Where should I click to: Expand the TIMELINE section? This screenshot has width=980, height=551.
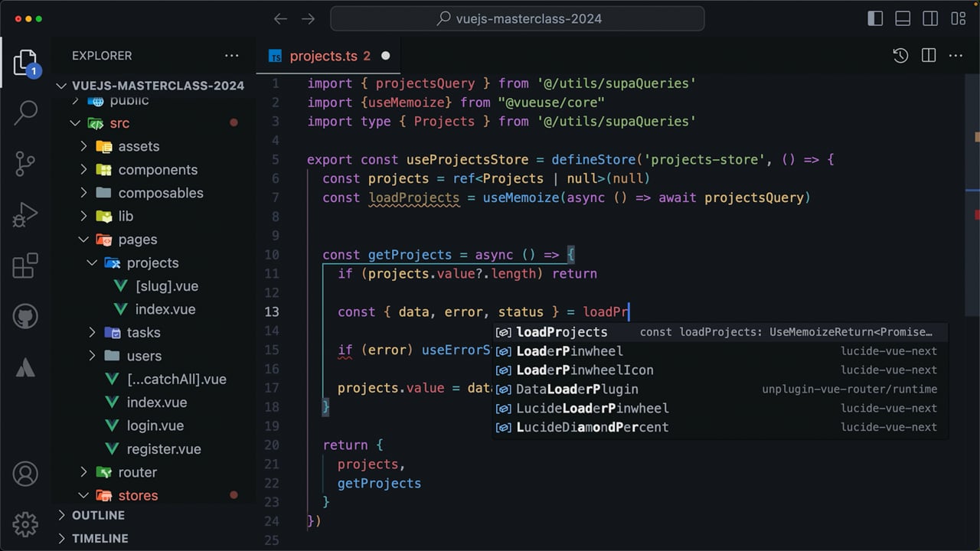(153, 538)
